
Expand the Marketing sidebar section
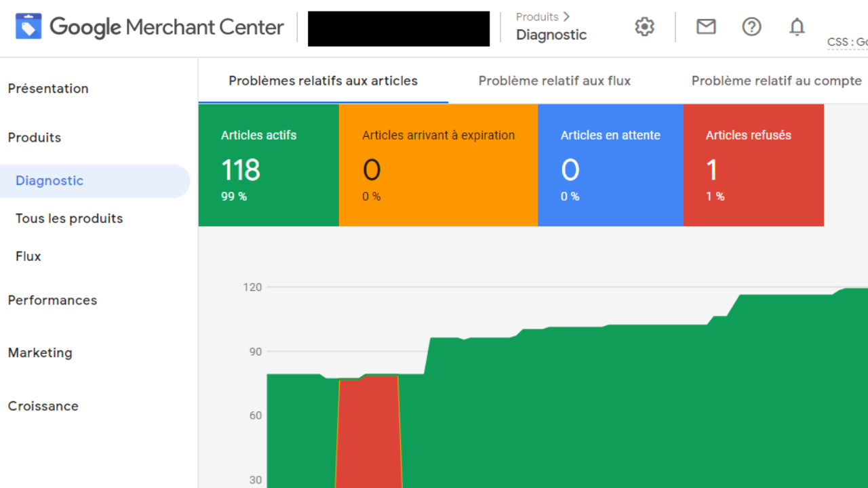pos(40,352)
